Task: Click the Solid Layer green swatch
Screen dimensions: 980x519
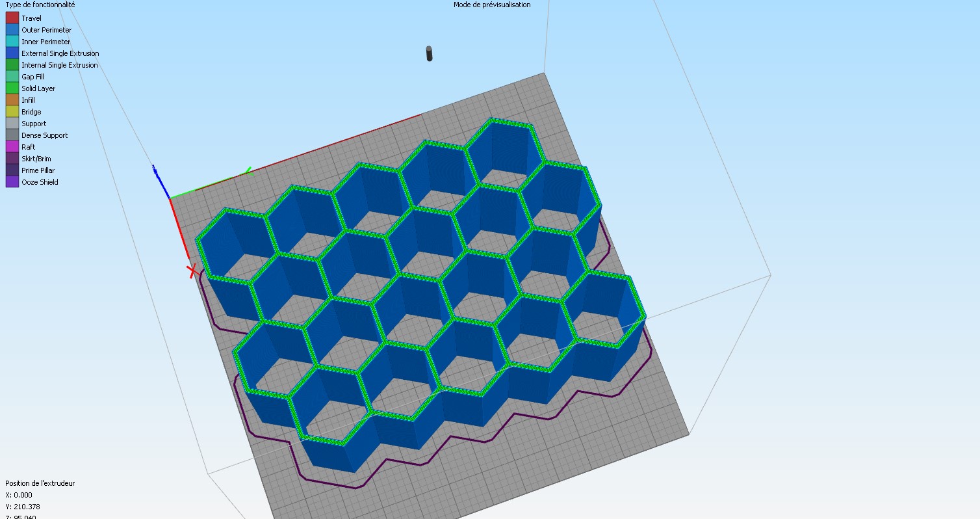Action: (x=12, y=88)
